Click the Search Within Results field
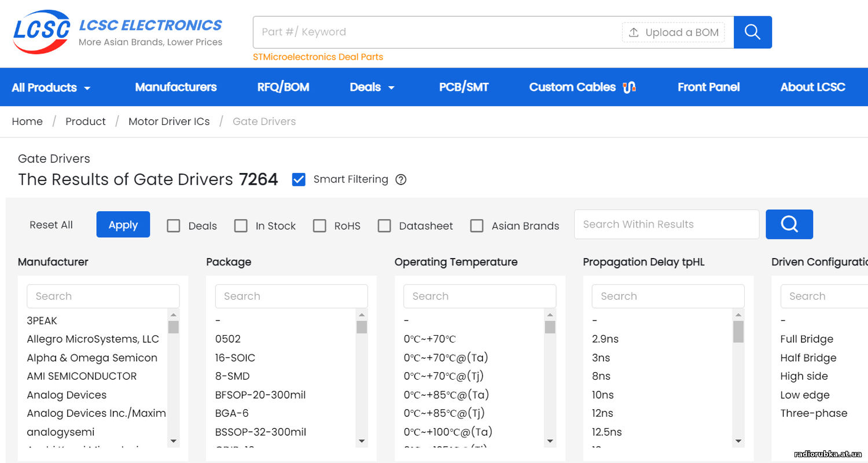The image size is (868, 463). tap(667, 225)
